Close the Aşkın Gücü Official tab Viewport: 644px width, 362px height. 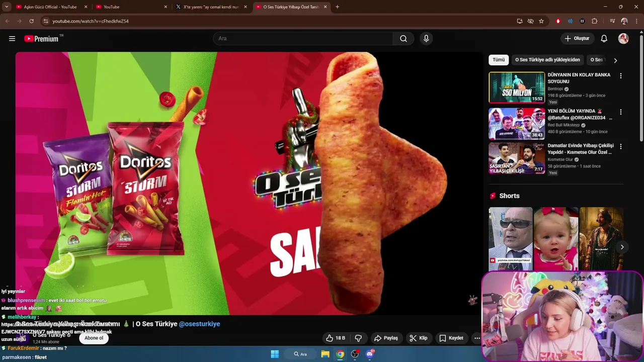(86, 7)
